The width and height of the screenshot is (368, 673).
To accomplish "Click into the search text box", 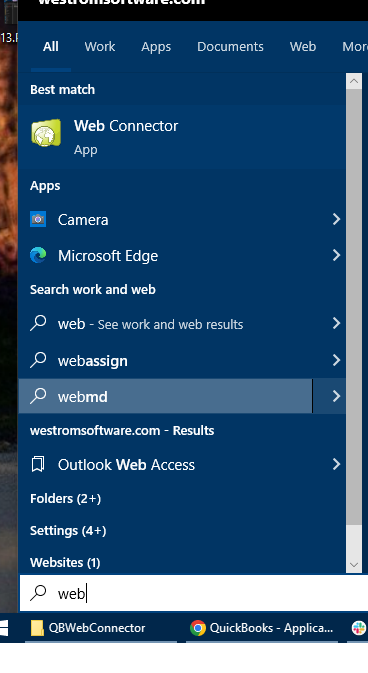I will click(193, 593).
